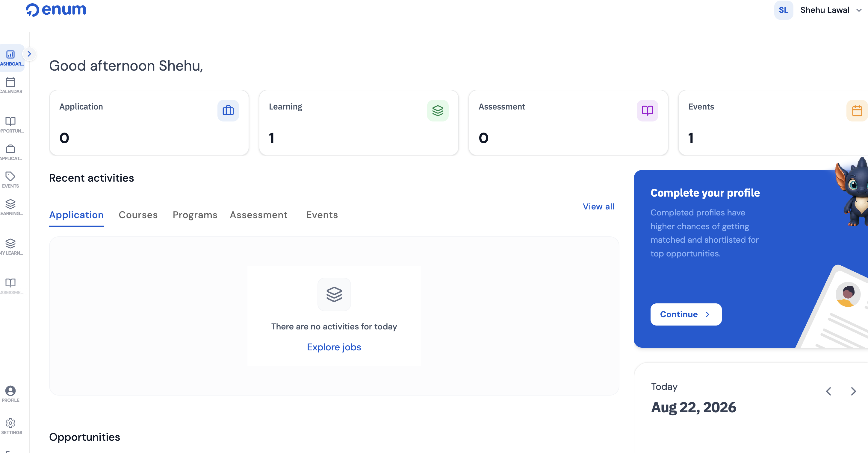
Task: Click the Recent activities heading
Action: [x=92, y=178]
